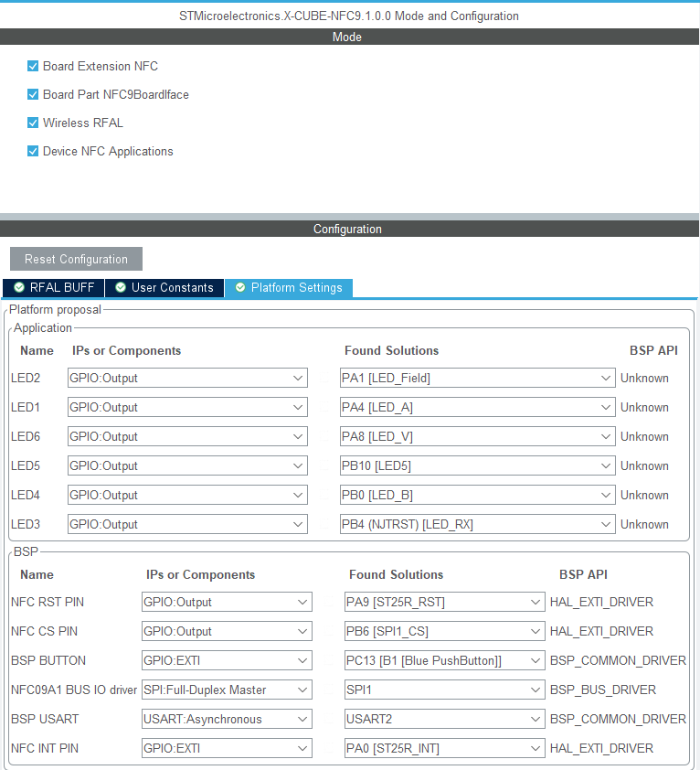This screenshot has height=770, width=700.
Task: Open LED3 IPs or Components dropdown
Action: (187, 524)
